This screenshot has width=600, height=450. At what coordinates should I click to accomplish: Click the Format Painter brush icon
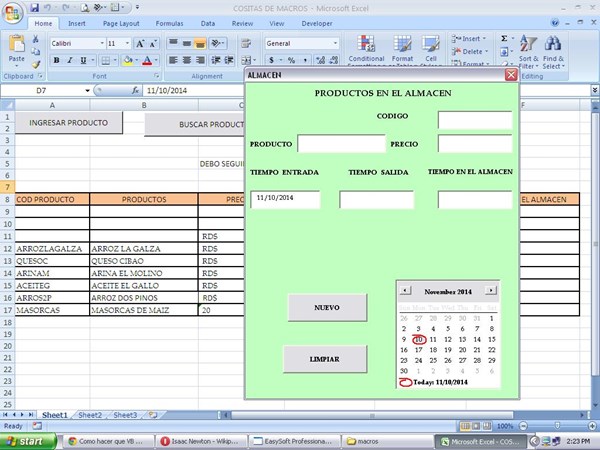pos(36,64)
